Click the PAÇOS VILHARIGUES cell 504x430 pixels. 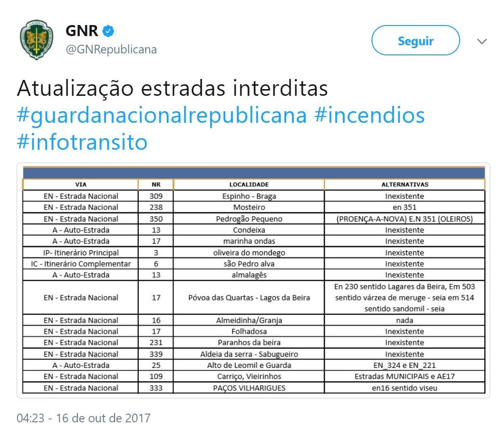click(x=249, y=388)
